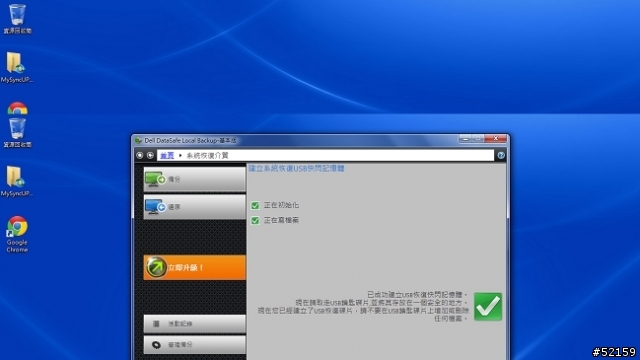The width and height of the screenshot is (640, 360).
Task: Close the Dell DataSafe Local Backup window
Action: (496, 139)
